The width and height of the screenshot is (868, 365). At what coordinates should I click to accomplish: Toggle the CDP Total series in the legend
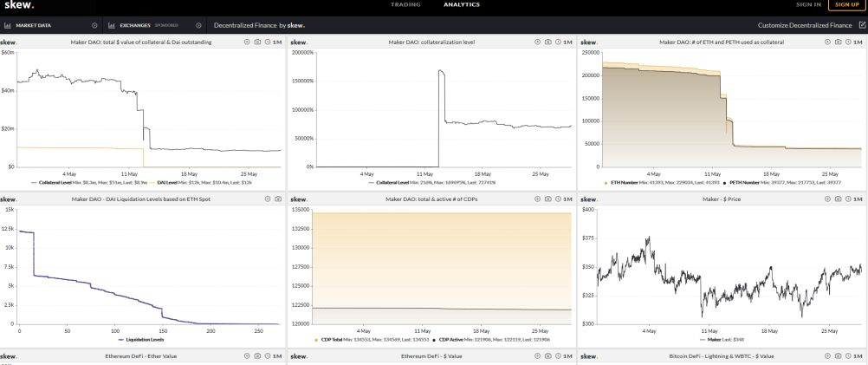pyautogui.click(x=371, y=340)
